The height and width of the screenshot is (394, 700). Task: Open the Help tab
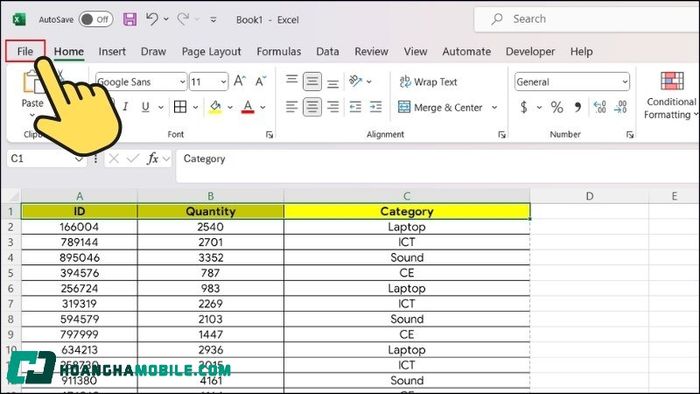click(581, 51)
